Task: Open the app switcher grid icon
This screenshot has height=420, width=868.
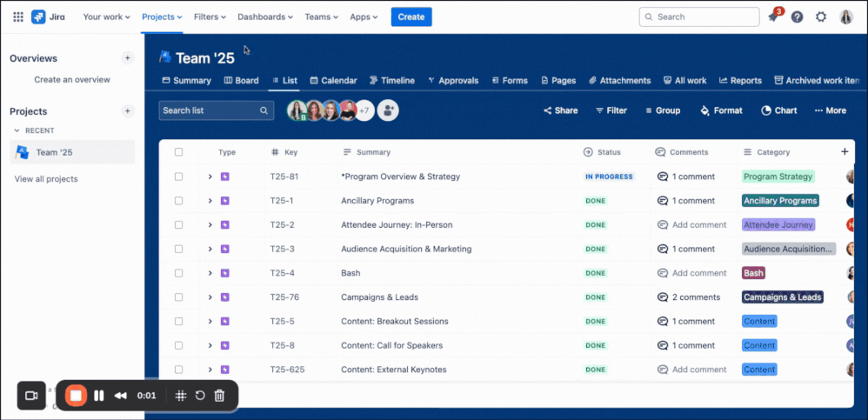Action: (x=17, y=17)
